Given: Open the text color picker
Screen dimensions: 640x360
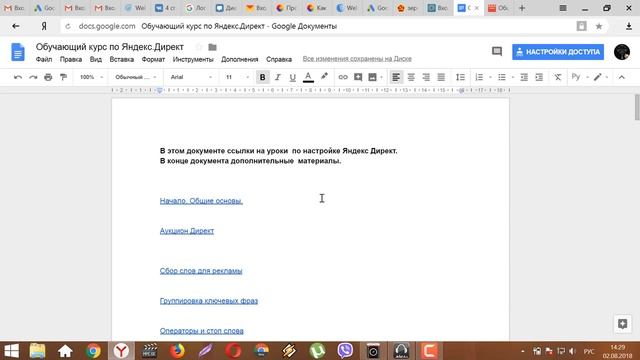Looking at the screenshot, I should [x=308, y=77].
